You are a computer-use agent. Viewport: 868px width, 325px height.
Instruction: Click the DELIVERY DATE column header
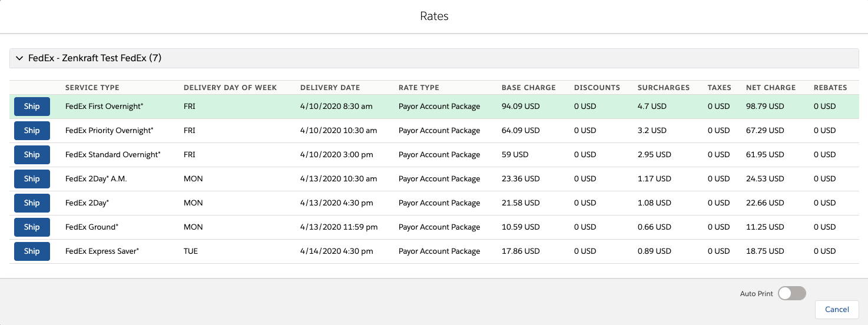click(330, 88)
